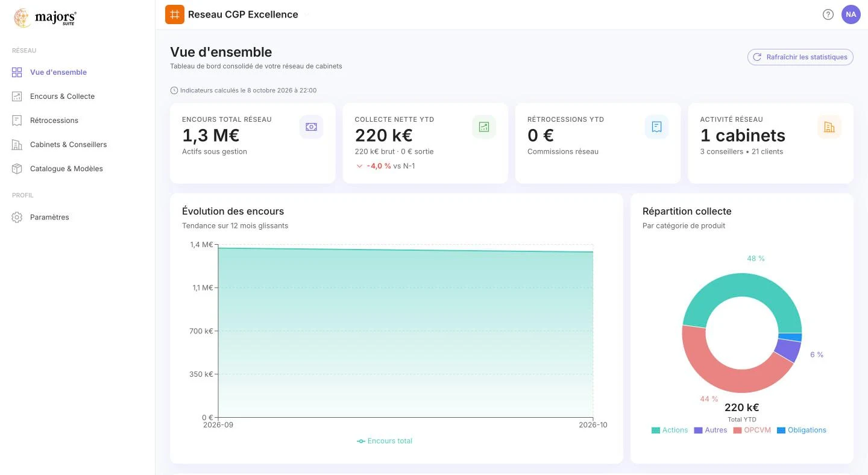Screen dimensions: 868x475
Task: Click the banknote icon on Encours Total Réseau card
Action: 311,127
